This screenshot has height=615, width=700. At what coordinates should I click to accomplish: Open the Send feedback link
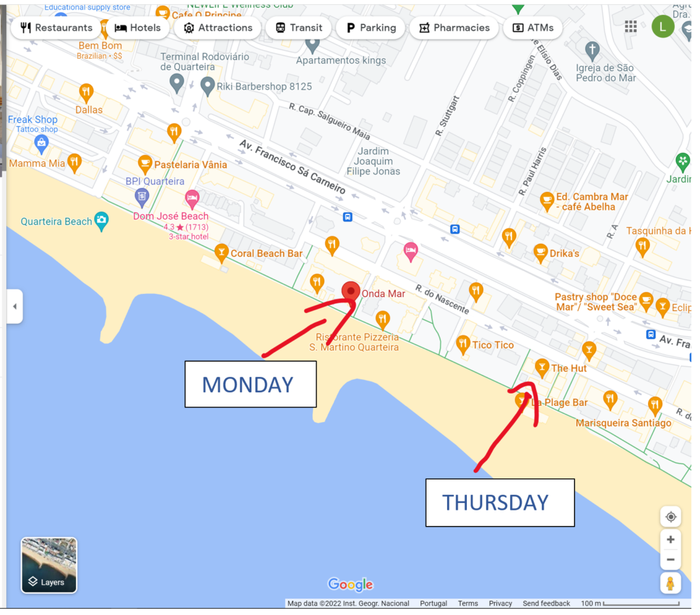coord(546,603)
